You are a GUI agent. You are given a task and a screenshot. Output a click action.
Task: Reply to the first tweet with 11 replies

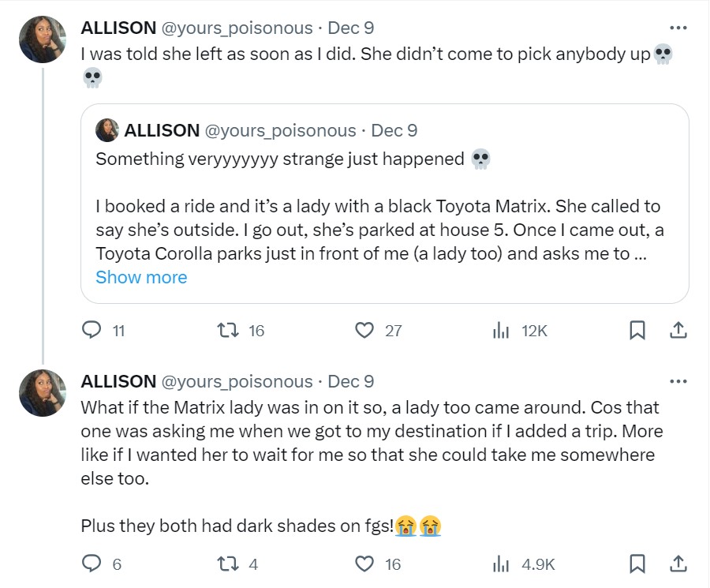tap(93, 331)
